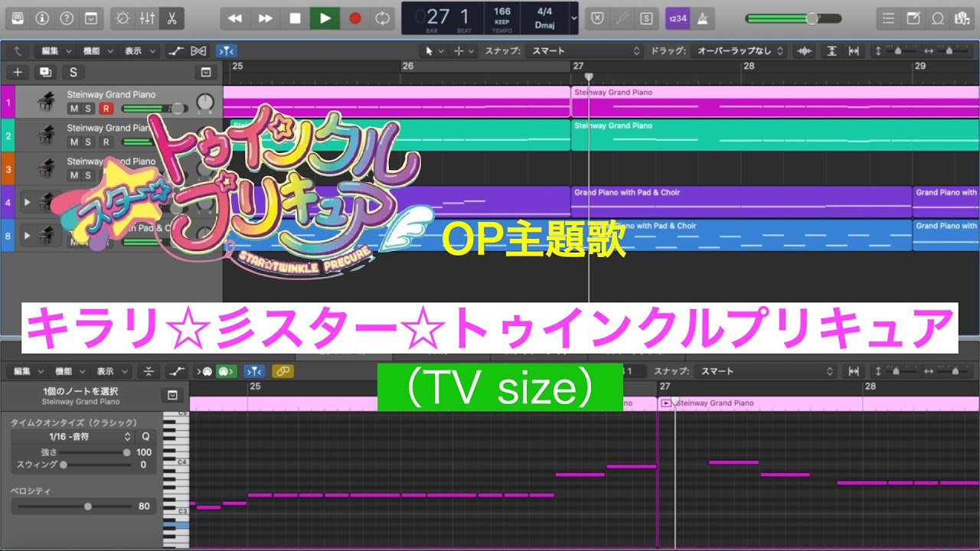
Task: Adjust the master volume slider
Action: 793,18
